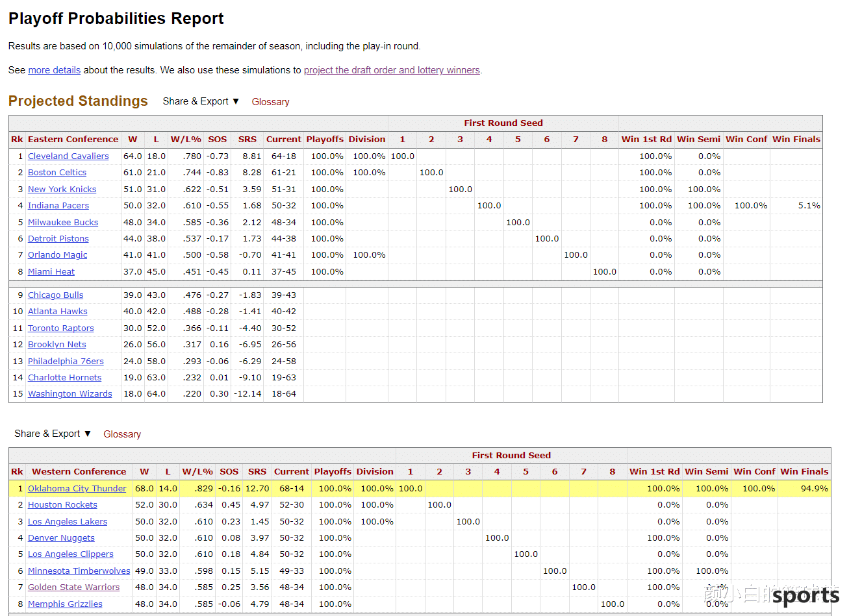Sort Eastern table by Division header

tap(367, 140)
